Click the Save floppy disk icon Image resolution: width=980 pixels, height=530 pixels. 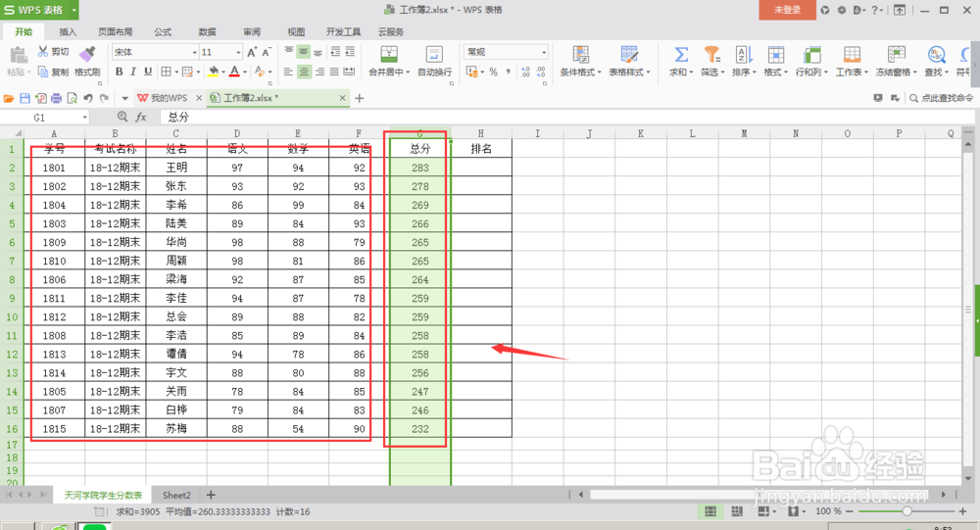25,98
